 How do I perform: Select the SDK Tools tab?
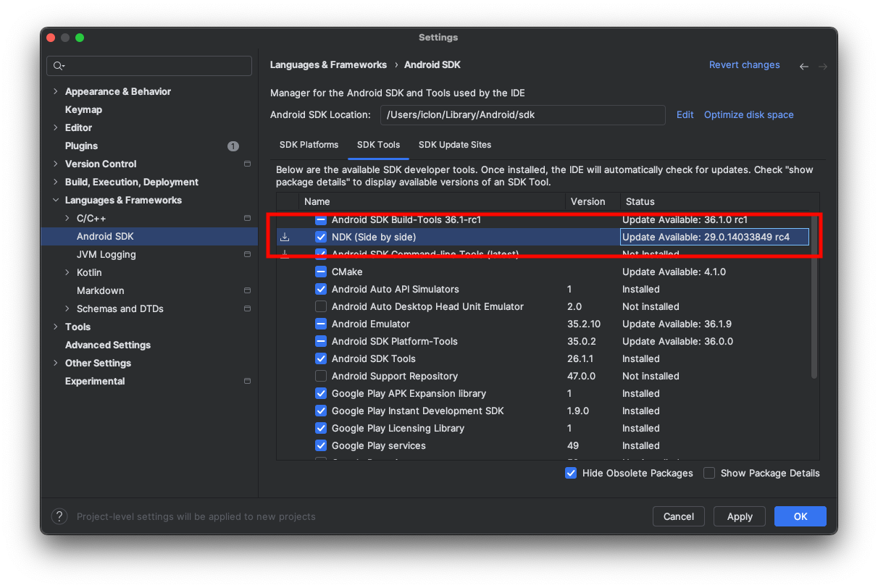[x=378, y=145]
